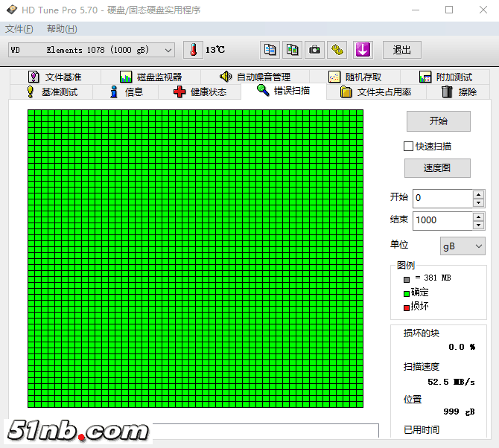The height and width of the screenshot is (448, 499).
Task: Click the 结束 input field showing 1000
Action: point(443,221)
